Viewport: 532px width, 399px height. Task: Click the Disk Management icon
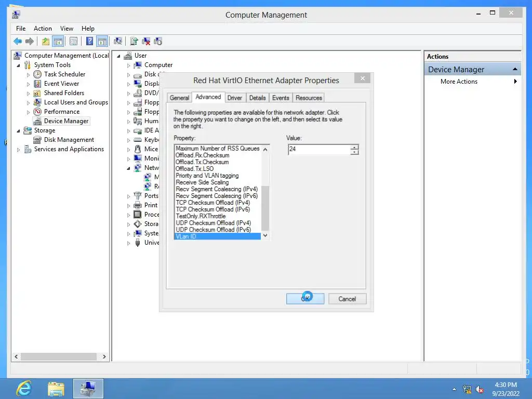click(37, 140)
